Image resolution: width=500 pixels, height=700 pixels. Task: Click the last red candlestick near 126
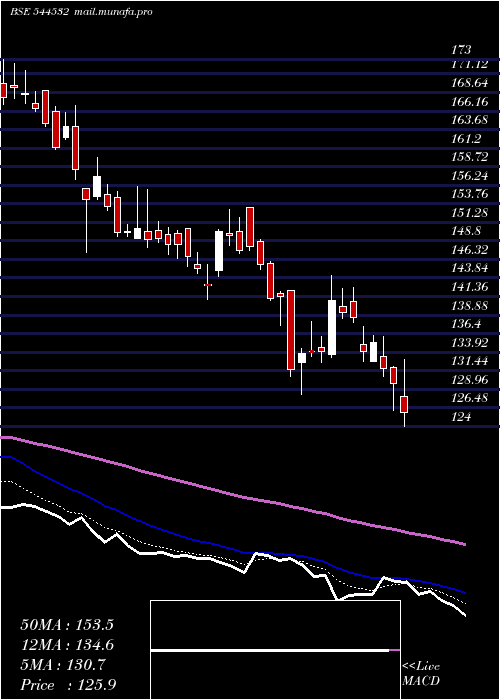[404, 404]
